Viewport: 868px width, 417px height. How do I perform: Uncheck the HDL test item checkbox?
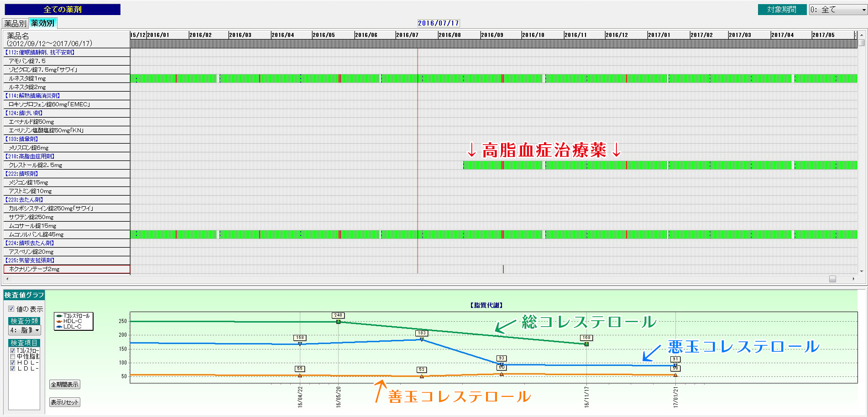12,362
